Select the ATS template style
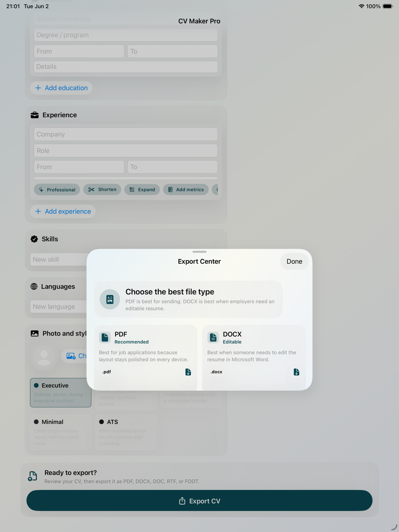 pos(126,432)
